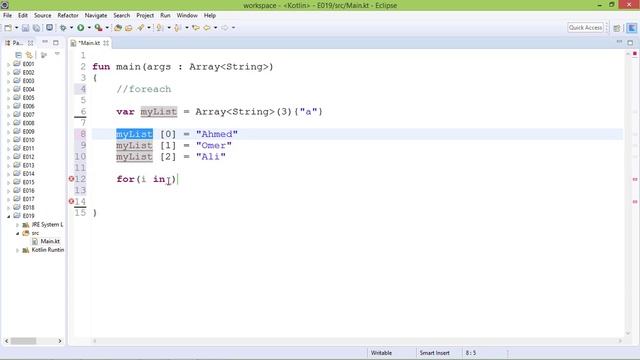Open the New file dropdown arrow
The width and height of the screenshot is (640, 360).
16,28
